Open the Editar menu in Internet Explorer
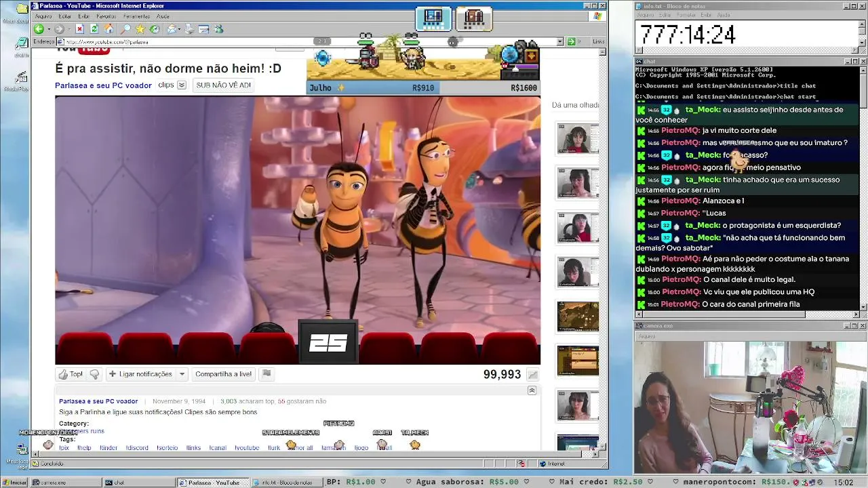 pyautogui.click(x=65, y=16)
